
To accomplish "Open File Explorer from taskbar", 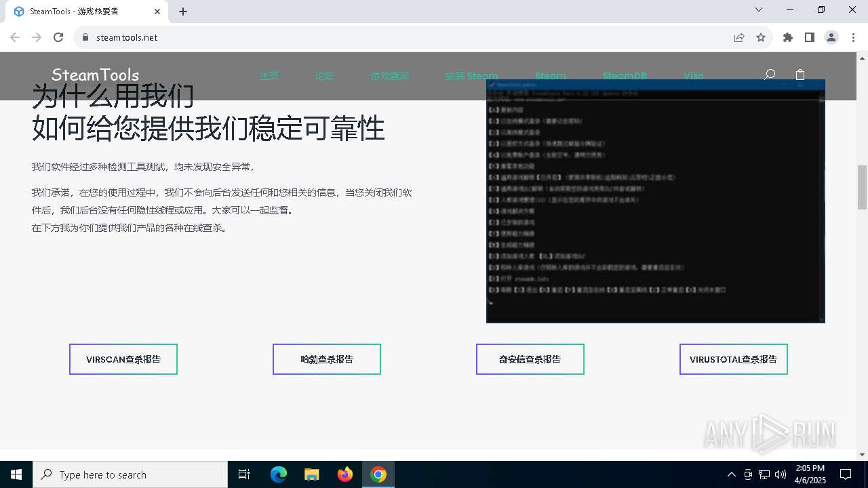I will tap(312, 474).
